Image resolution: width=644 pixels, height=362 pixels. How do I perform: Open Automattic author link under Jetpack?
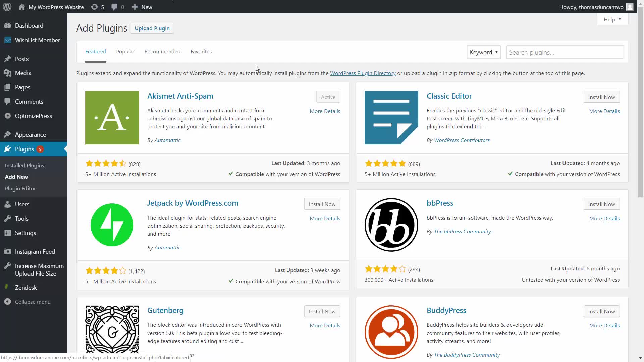[167, 248]
